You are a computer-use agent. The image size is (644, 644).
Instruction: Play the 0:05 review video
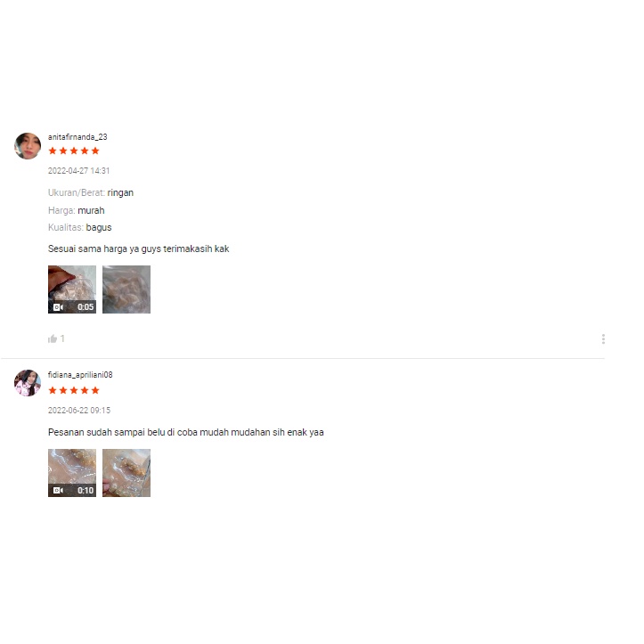72,289
